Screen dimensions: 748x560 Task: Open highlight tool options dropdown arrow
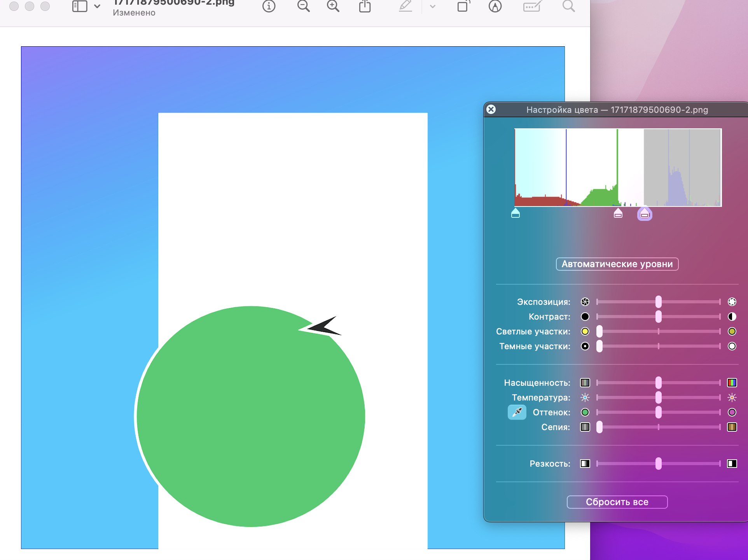pos(433,6)
